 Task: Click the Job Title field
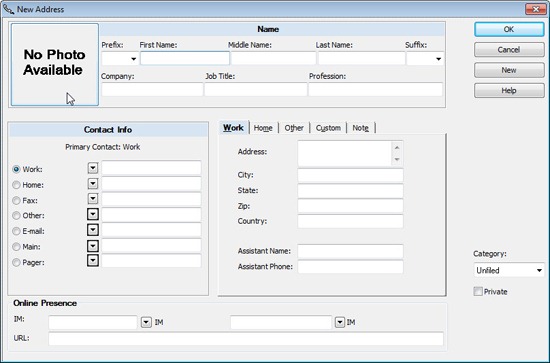click(x=256, y=89)
